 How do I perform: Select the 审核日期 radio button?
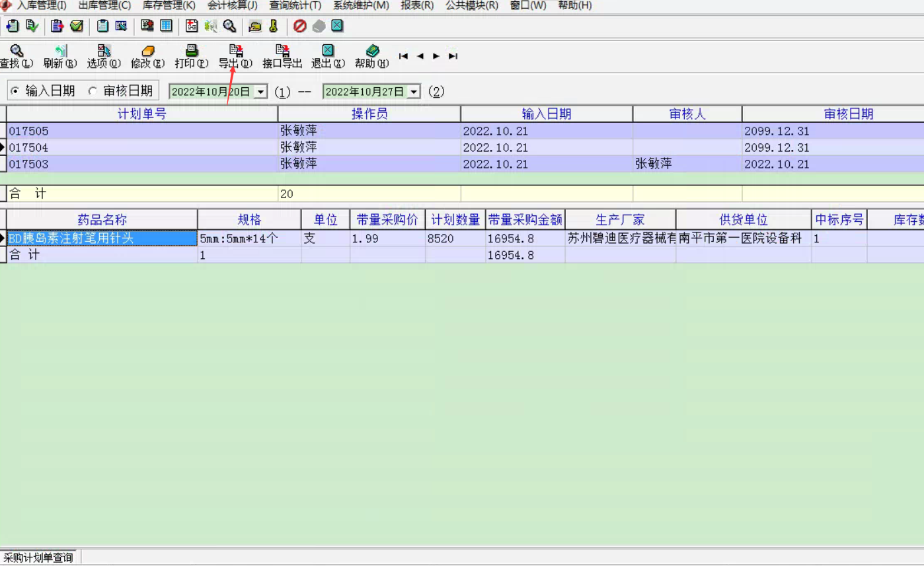click(x=93, y=91)
